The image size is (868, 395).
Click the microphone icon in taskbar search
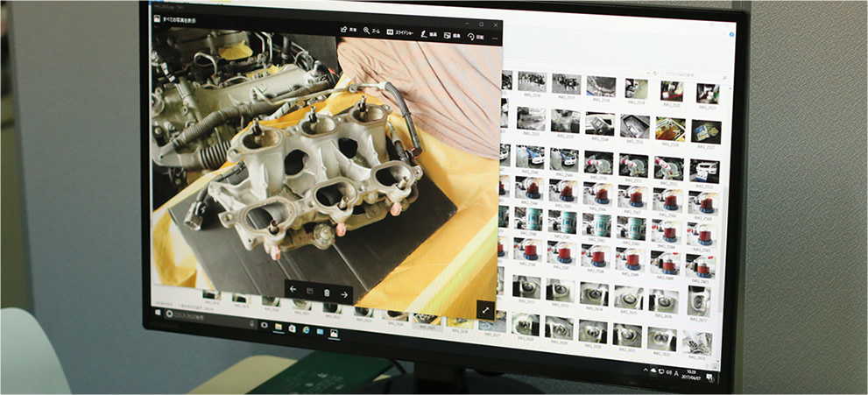[x=252, y=324]
